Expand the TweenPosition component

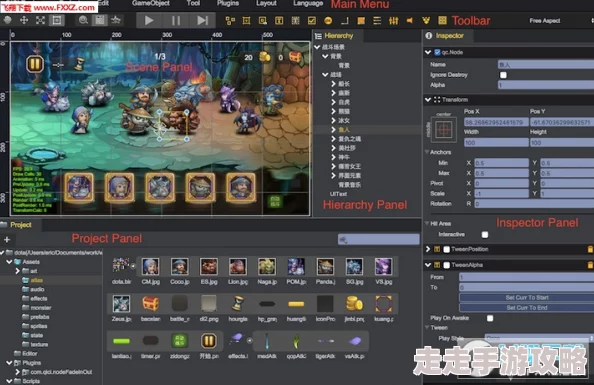[428, 249]
